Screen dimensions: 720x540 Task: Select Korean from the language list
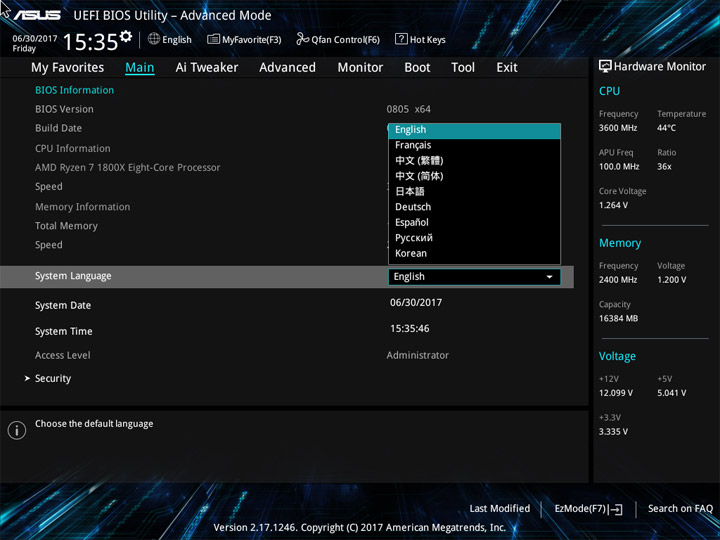pos(474,253)
